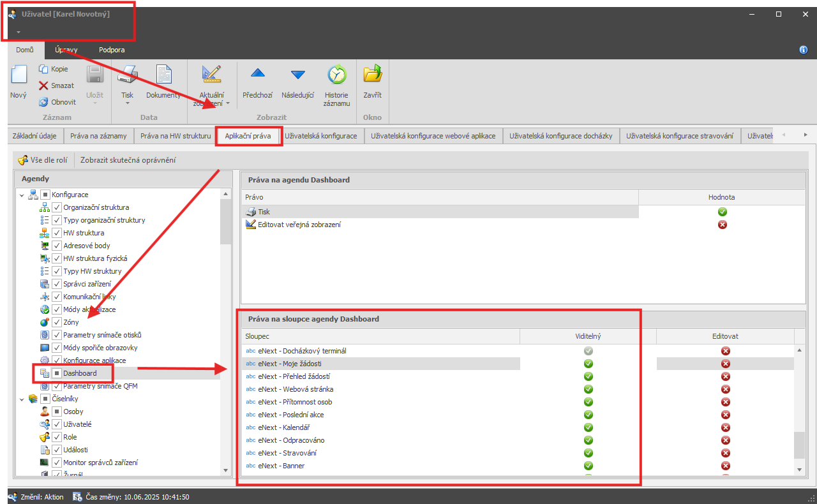This screenshot has width=817, height=504.
Task: Open the Tisk dropdown arrow in ribbon
Action: point(128,103)
